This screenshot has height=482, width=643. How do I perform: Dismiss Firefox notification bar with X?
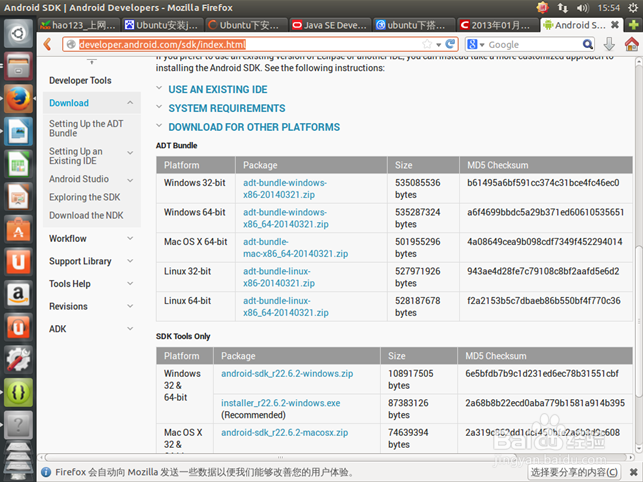[x=633, y=472]
